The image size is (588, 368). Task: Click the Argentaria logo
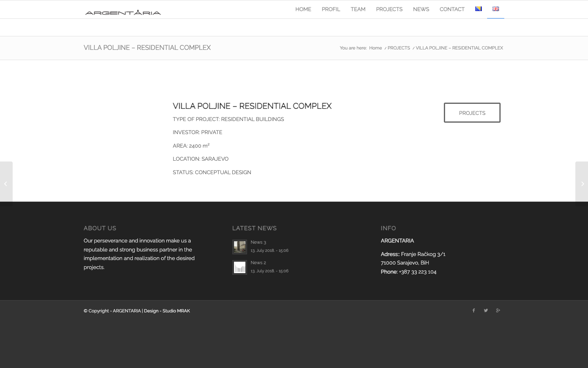[123, 13]
